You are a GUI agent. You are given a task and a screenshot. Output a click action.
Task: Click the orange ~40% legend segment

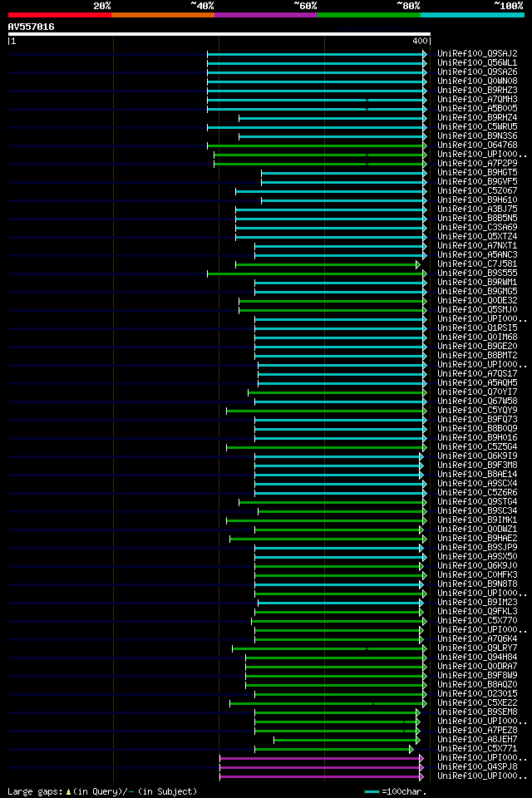tap(163, 15)
